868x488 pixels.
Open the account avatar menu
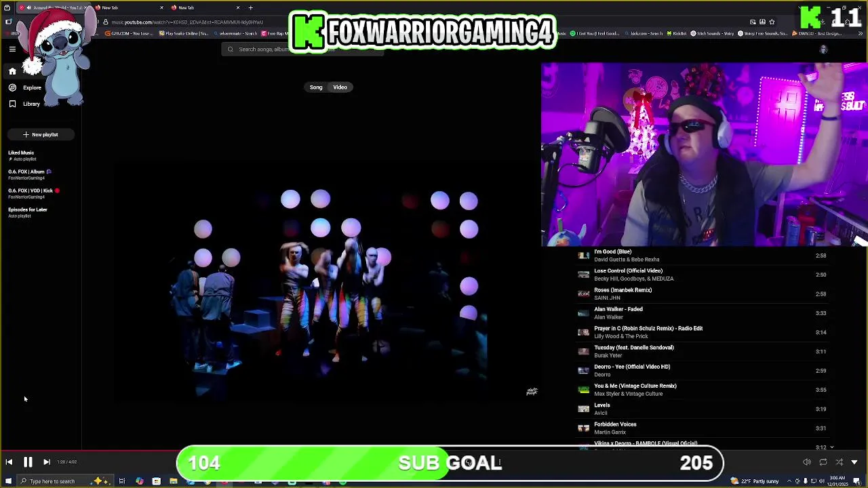pos(823,49)
